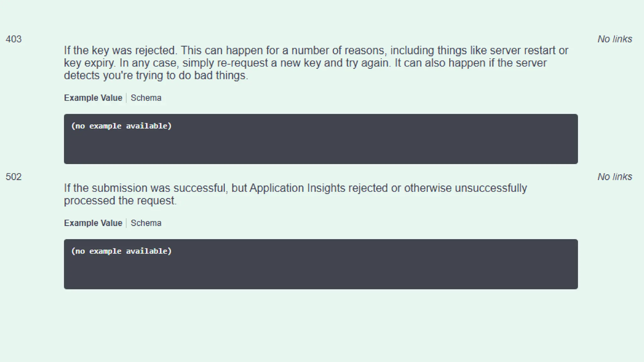This screenshot has width=644, height=362.
Task: Click the 403 status code label
Action: (14, 39)
